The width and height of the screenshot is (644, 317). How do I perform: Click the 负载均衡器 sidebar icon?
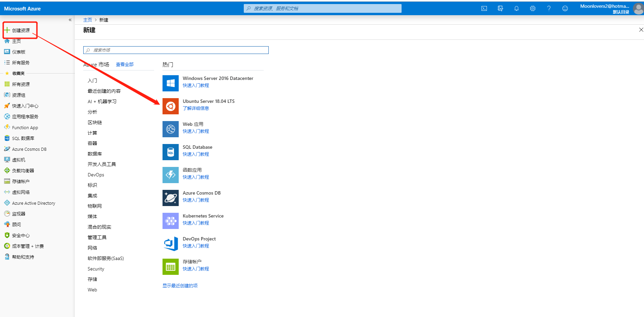(x=7, y=170)
